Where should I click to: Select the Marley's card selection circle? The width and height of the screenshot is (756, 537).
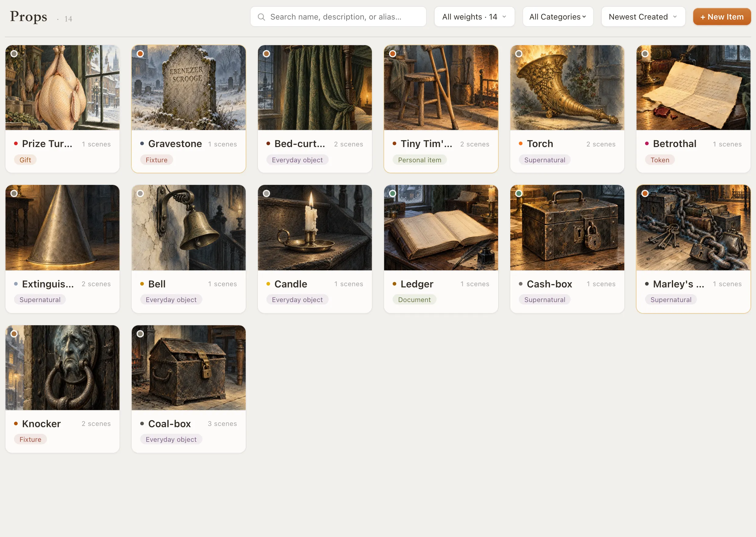(645, 193)
